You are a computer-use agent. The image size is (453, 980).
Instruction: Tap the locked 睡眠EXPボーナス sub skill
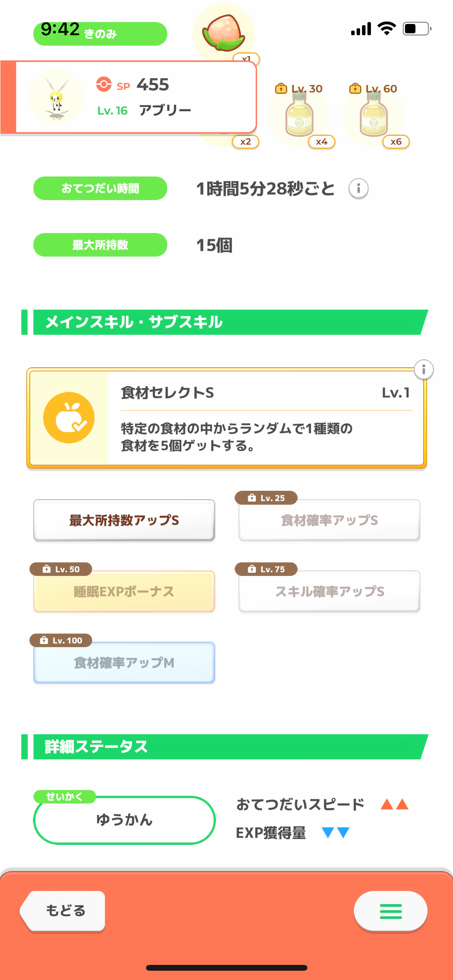tap(124, 591)
